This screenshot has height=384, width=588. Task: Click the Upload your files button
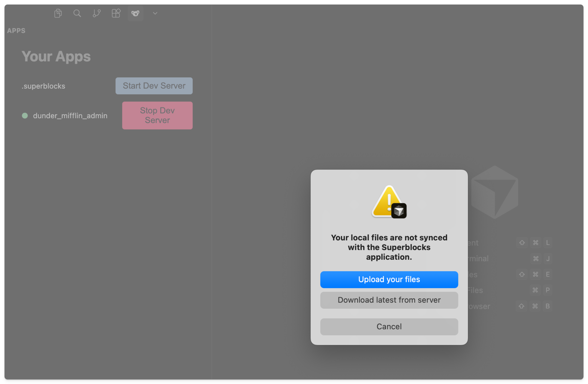click(389, 279)
